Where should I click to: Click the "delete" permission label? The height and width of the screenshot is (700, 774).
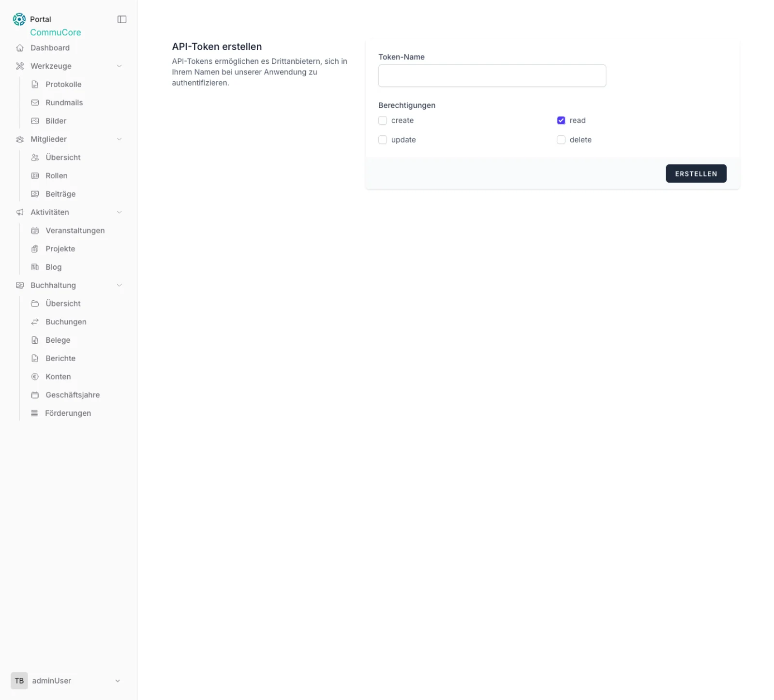tap(580, 140)
